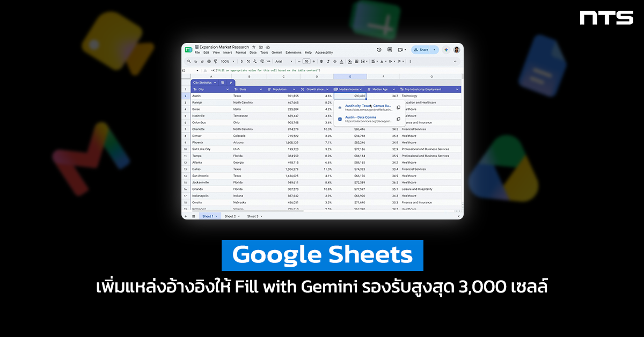
Task: Open the Arial font dropdown
Action: click(x=284, y=61)
